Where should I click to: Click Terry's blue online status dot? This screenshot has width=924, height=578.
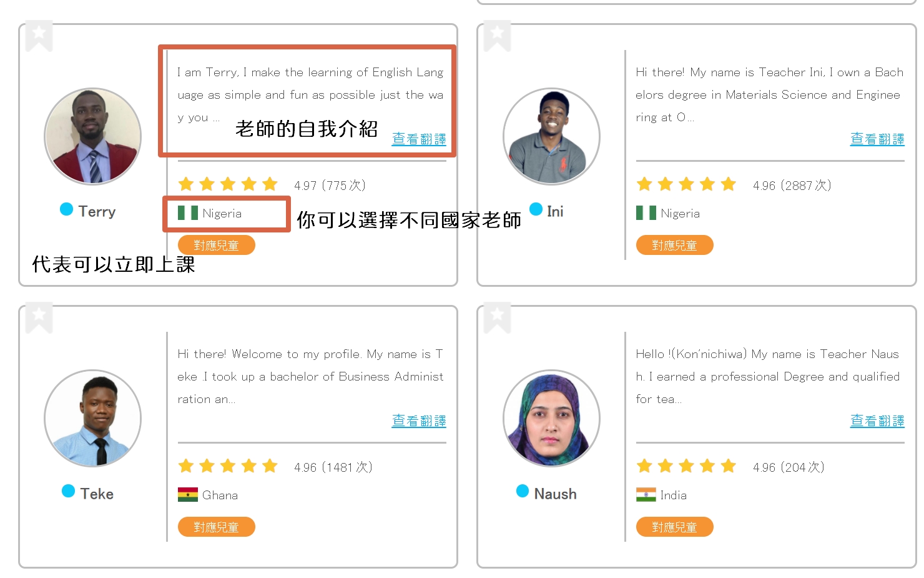pos(66,209)
